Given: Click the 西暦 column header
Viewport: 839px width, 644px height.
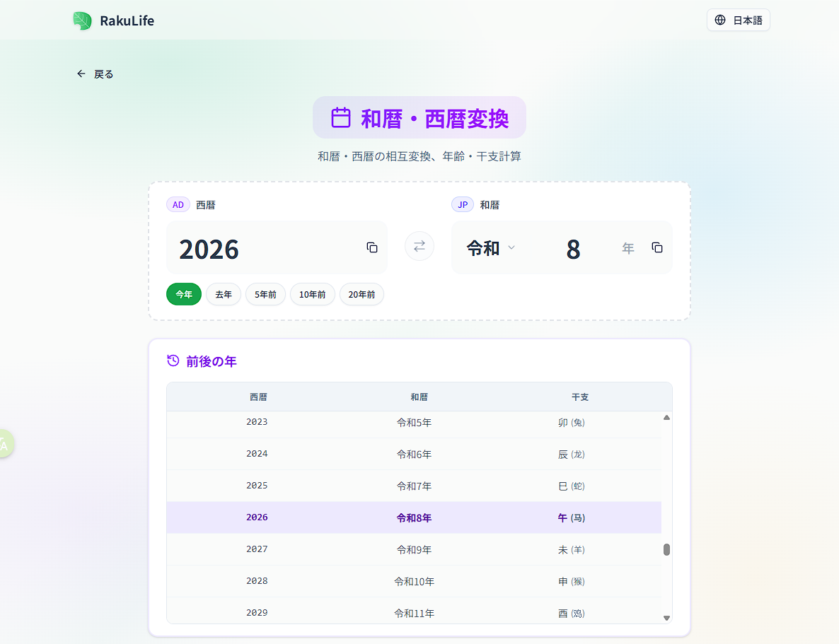Looking at the screenshot, I should click(258, 397).
